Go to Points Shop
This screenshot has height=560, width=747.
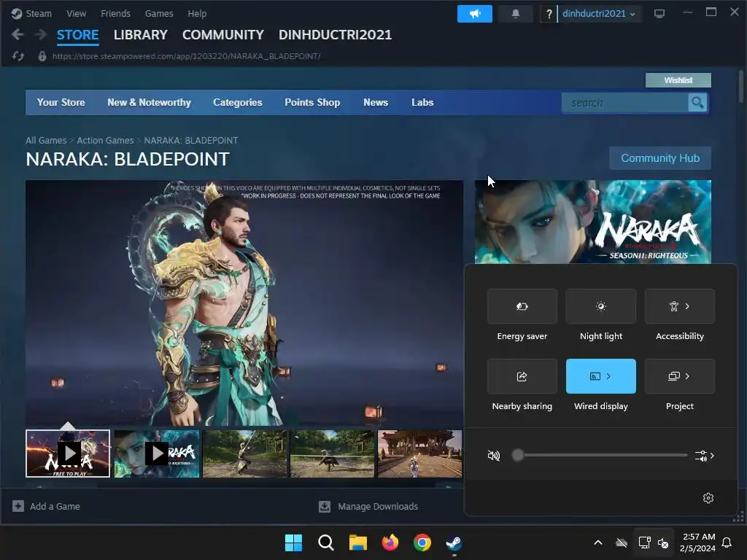point(312,102)
